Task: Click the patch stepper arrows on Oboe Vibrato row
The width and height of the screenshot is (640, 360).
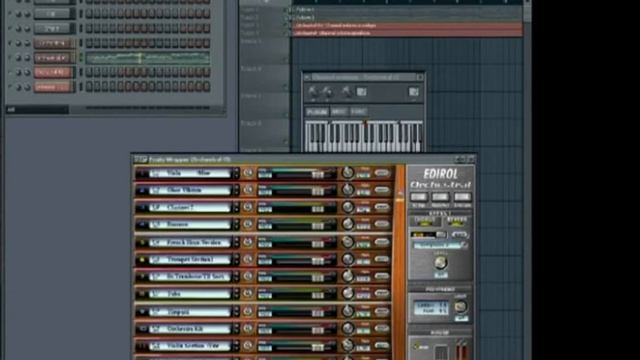Action: click(236, 190)
